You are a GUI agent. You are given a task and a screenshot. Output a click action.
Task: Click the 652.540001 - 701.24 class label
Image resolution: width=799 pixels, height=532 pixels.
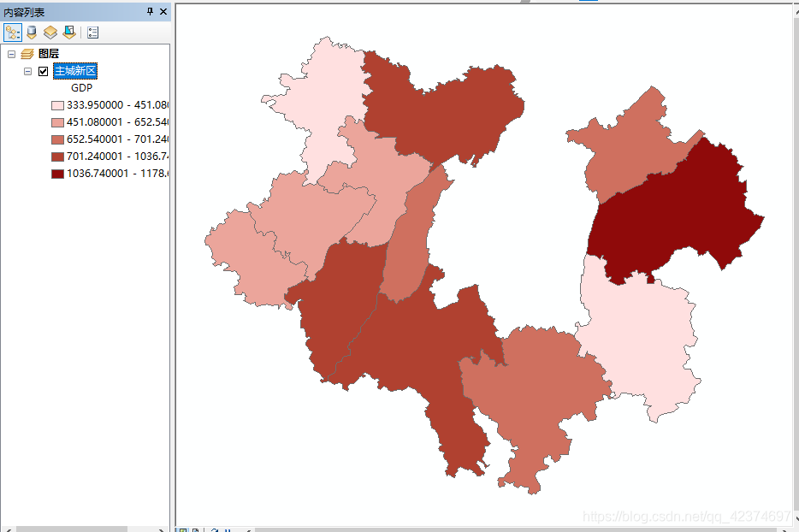[118, 139]
